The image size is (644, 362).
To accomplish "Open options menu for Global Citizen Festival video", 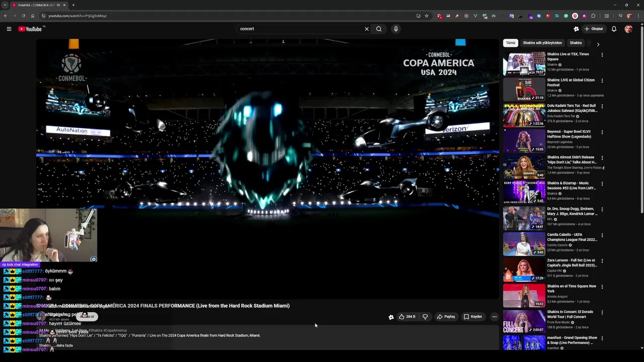I will click(602, 80).
